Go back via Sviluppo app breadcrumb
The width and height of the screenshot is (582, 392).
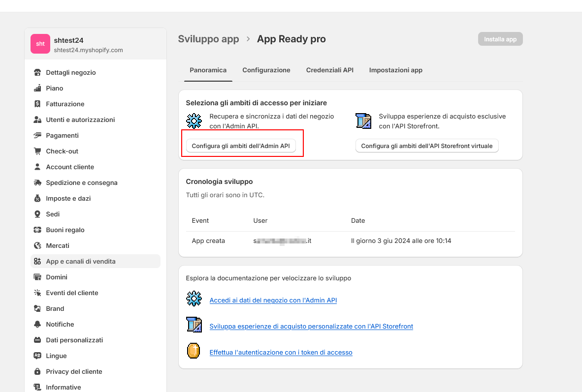click(209, 39)
